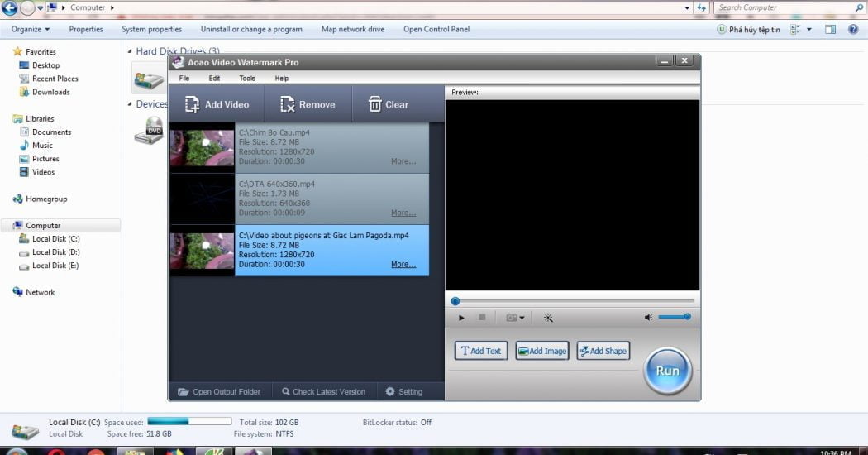Open Organize dropdown in Explorer

(x=31, y=30)
